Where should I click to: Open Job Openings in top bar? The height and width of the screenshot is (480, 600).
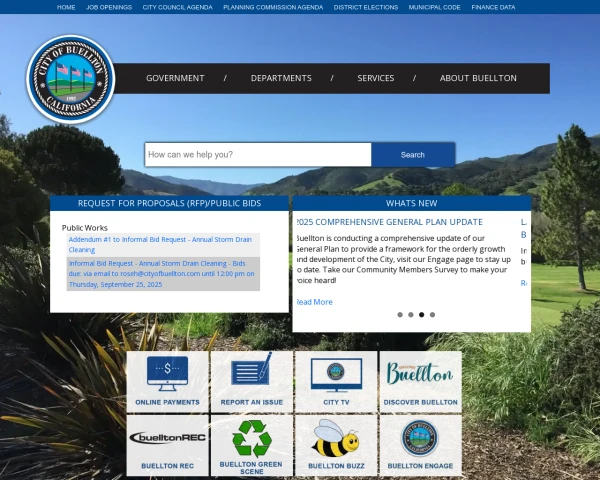[x=109, y=7]
